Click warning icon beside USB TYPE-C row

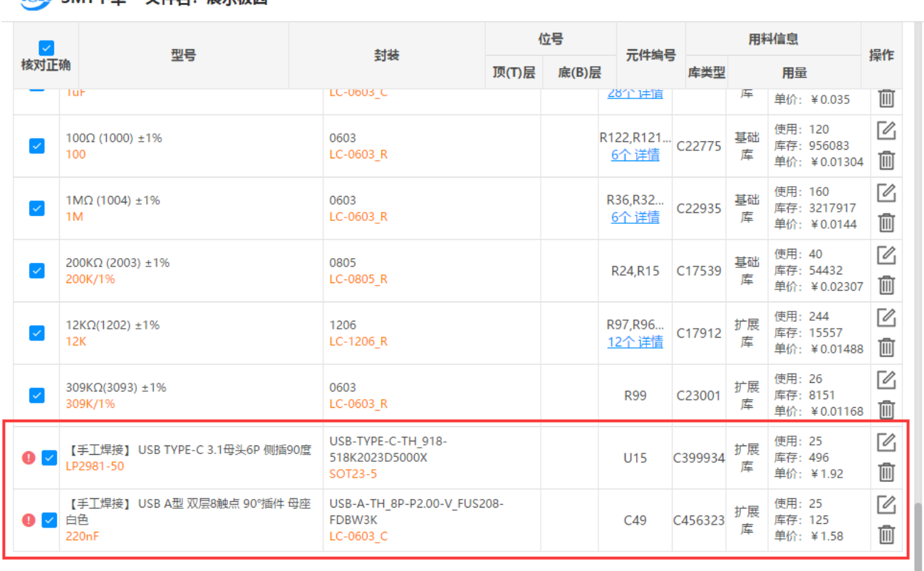coord(28,458)
